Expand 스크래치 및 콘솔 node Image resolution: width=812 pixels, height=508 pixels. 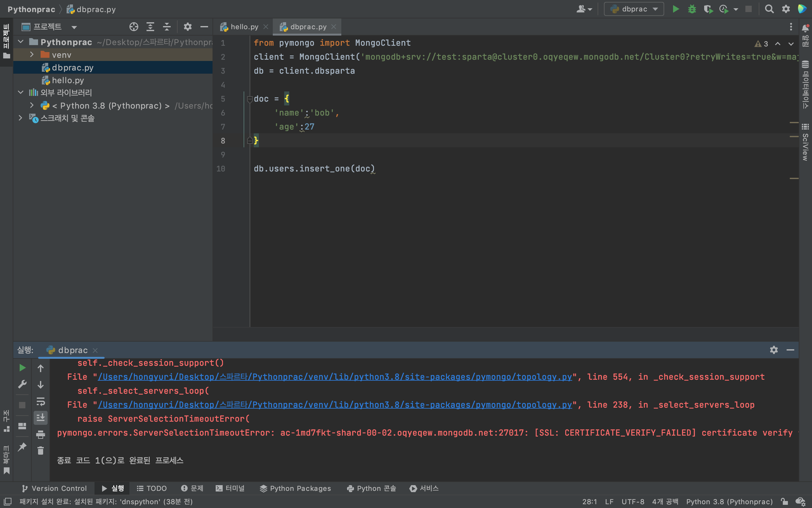pos(21,118)
